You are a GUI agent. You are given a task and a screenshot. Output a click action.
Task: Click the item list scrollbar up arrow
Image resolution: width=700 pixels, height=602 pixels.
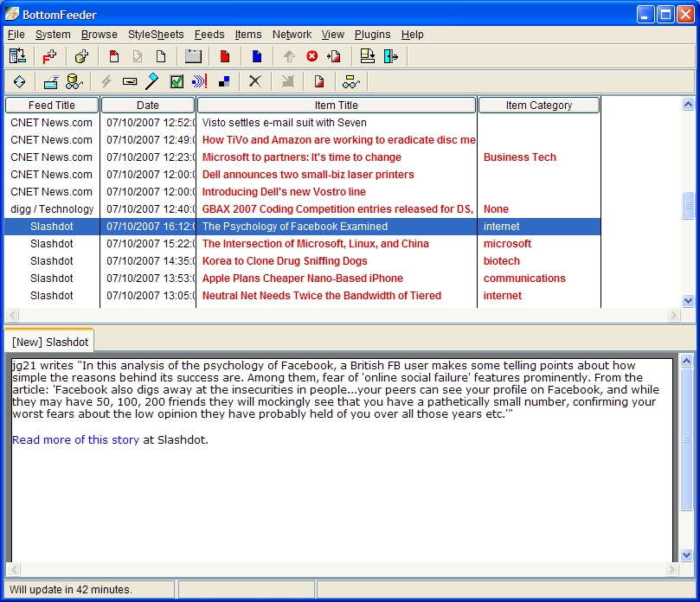(688, 105)
